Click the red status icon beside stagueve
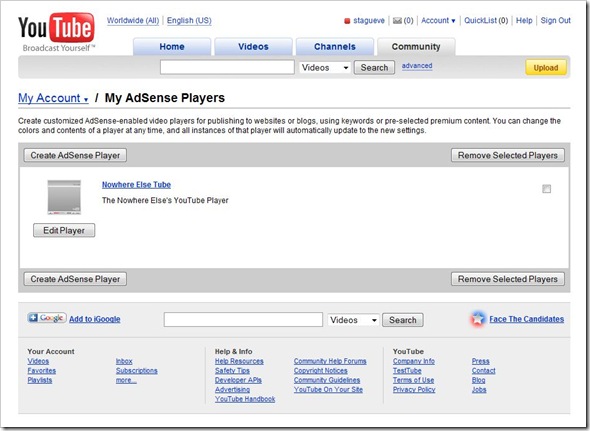Viewport: 590px width, 431px height. coord(347,21)
